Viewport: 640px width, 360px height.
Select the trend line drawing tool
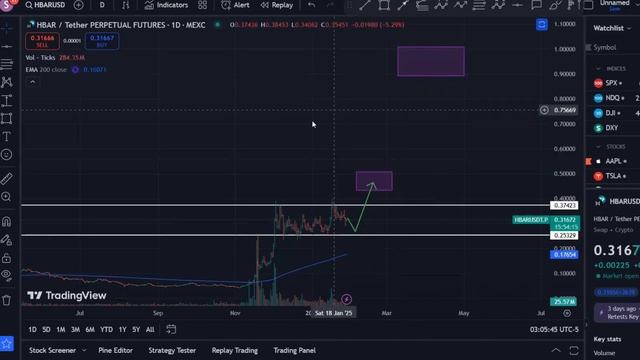[7, 47]
